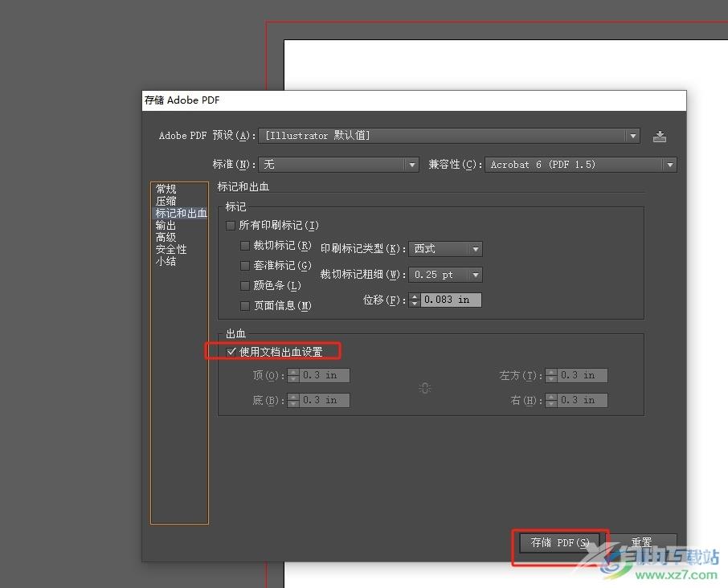Click the 左方 bleed stepper arrows
This screenshot has height=588, width=728.
coord(551,375)
